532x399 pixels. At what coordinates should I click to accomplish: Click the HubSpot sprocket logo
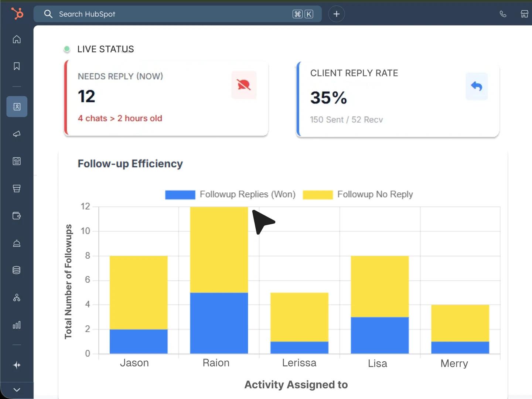(x=17, y=14)
